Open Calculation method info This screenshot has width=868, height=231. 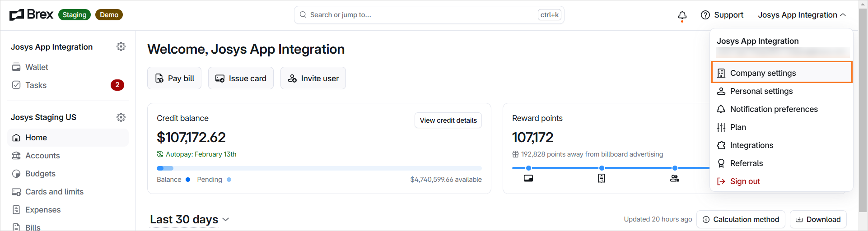tap(741, 219)
